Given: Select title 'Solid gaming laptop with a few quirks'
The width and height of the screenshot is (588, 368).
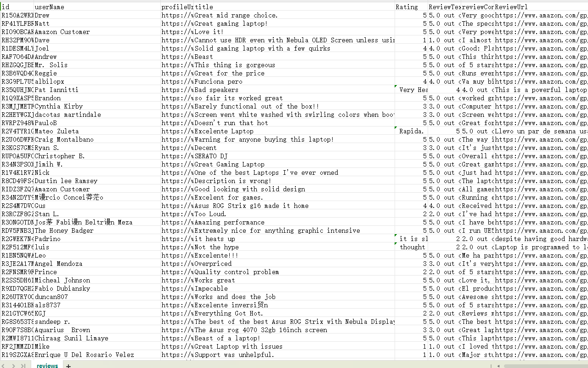Looking at the screenshot, I should (294, 48).
